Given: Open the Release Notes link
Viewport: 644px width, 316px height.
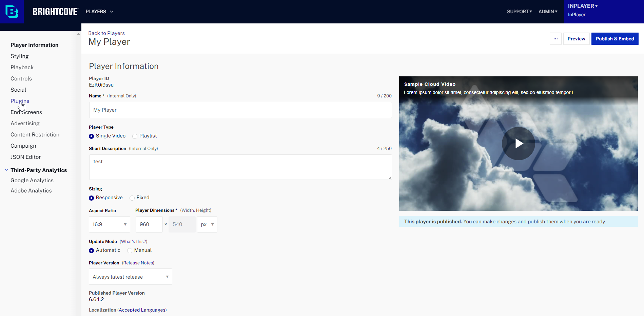Looking at the screenshot, I should 138,263.
